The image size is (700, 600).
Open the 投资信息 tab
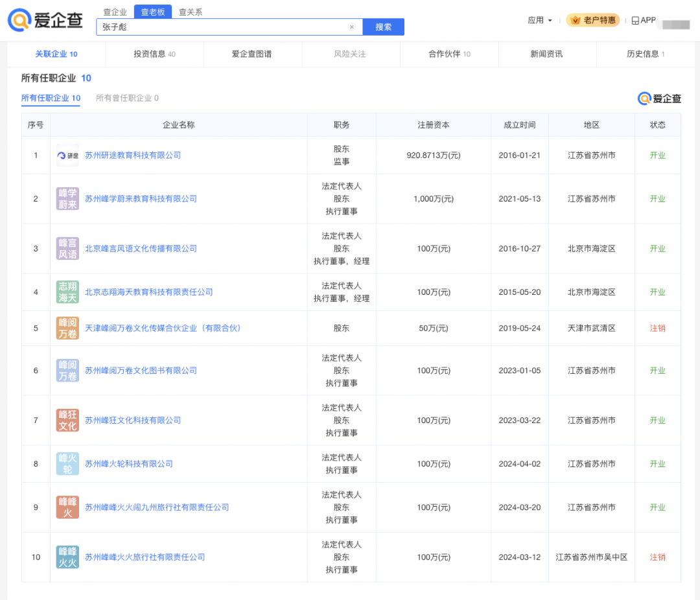[x=154, y=54]
